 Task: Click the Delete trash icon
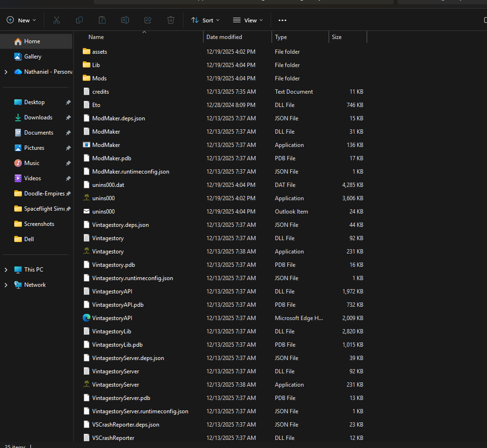(171, 20)
